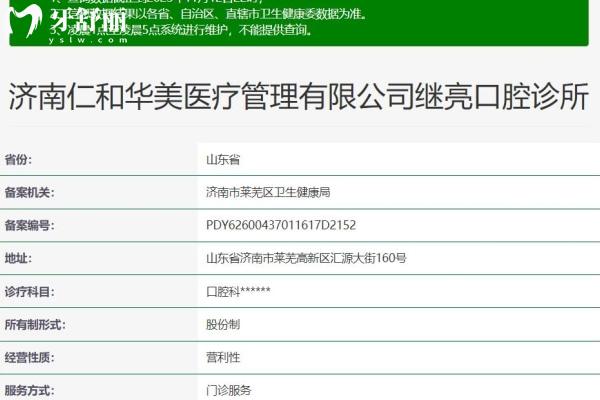Click the 备案机关 label

pyautogui.click(x=29, y=192)
